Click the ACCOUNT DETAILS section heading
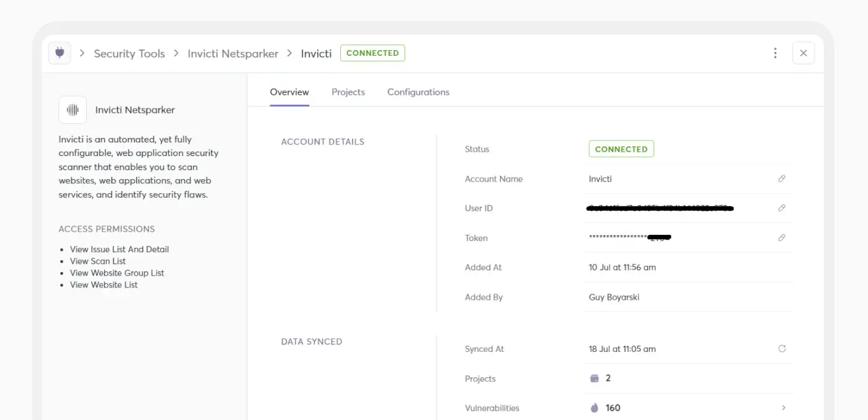868x420 pixels. [x=322, y=142]
